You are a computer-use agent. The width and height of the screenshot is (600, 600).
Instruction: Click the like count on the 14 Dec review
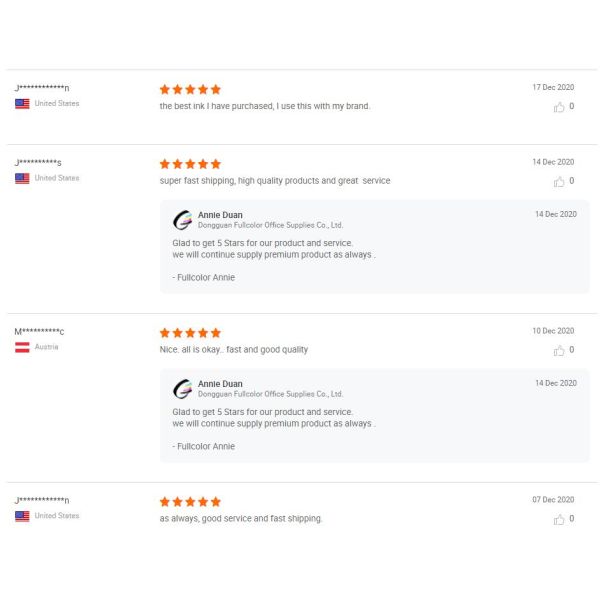coord(571,181)
